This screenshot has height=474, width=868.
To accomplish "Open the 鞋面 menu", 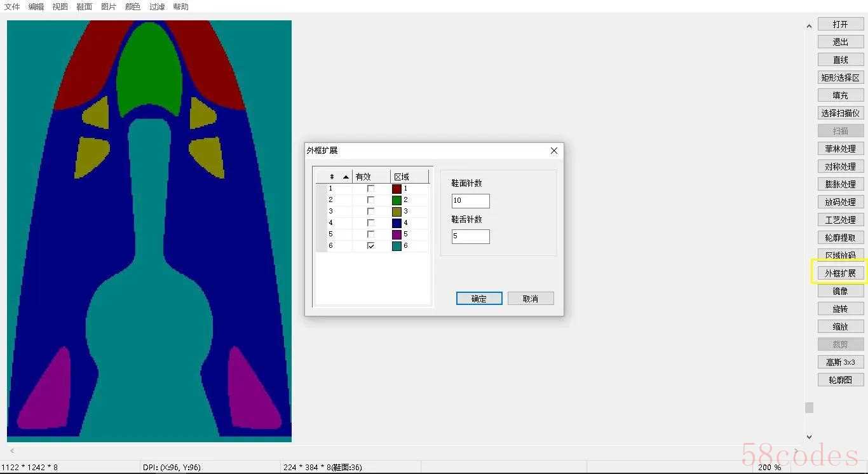I will tap(84, 6).
